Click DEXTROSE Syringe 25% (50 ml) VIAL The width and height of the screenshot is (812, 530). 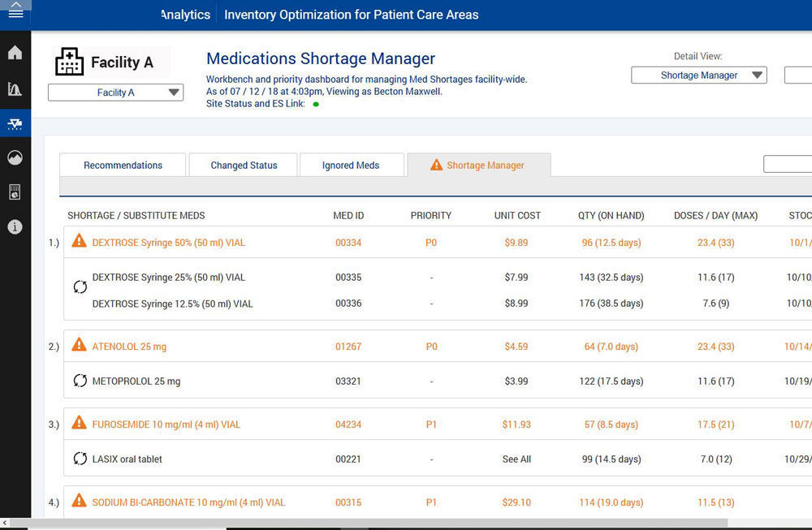point(169,278)
